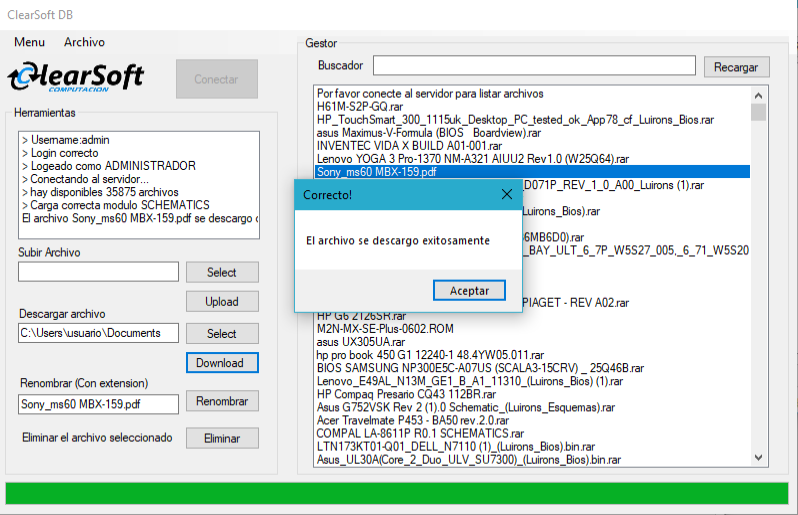Select COMPAL LA-8611P R0.1 SCHEMATICS.rar

coord(420,434)
